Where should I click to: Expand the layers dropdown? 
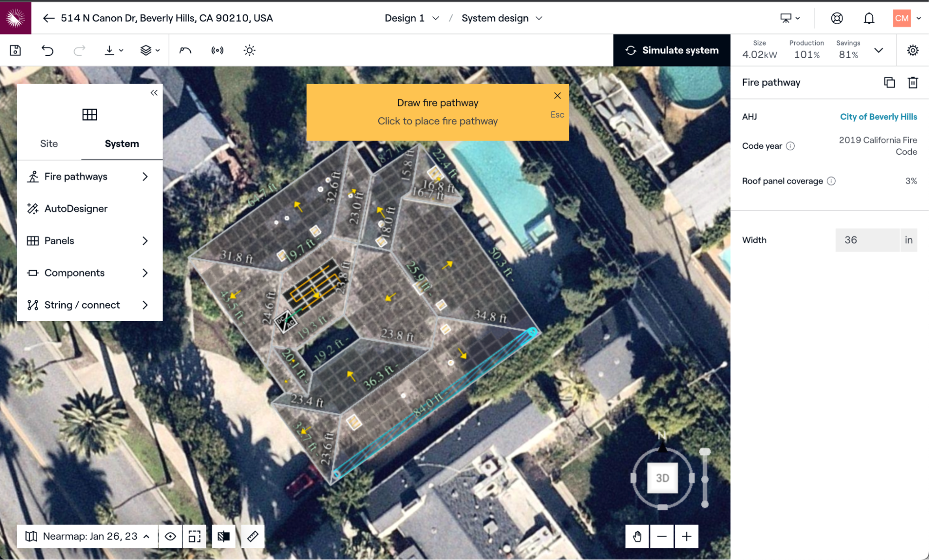pos(150,50)
